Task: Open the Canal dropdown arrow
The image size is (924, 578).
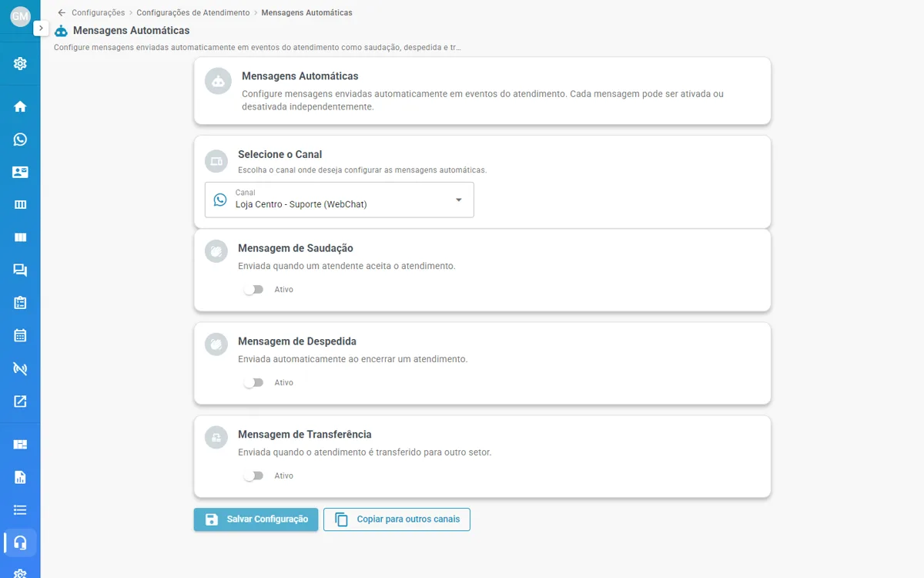Action: [x=459, y=200]
